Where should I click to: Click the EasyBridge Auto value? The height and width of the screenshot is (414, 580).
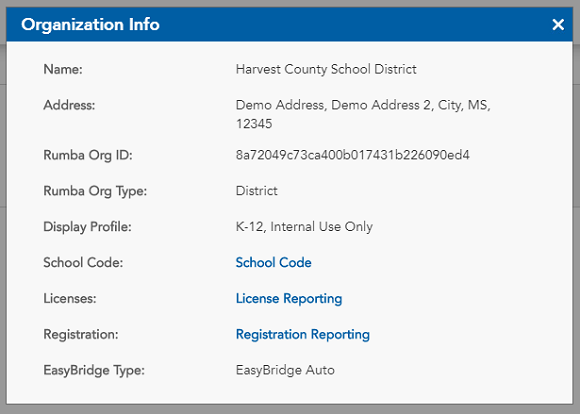coord(285,370)
